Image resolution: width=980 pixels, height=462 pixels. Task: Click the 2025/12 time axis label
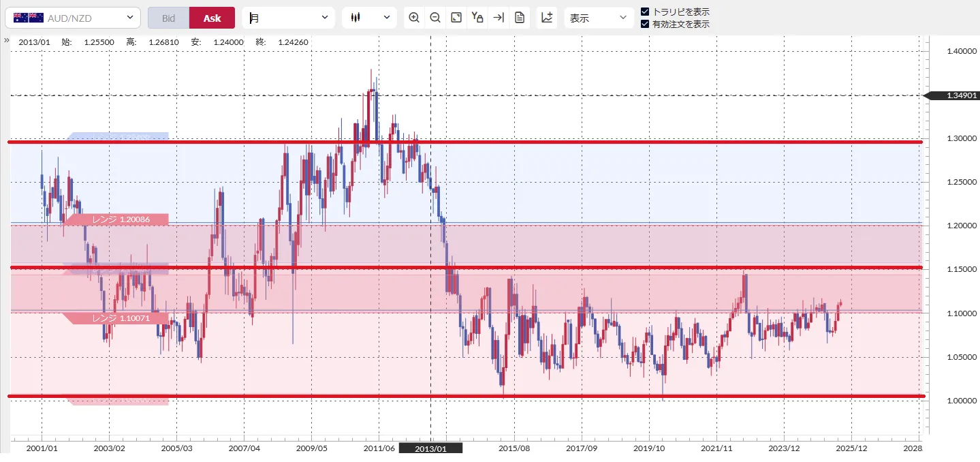851,448
